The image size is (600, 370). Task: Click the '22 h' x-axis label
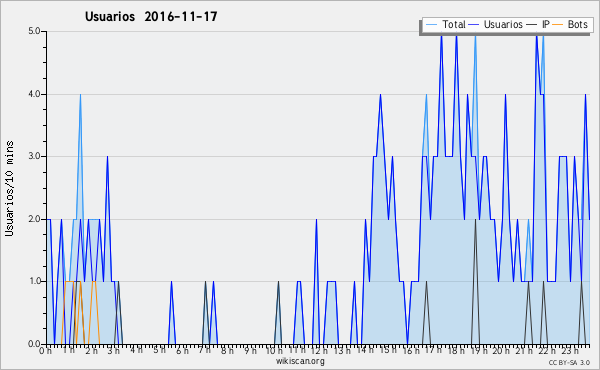[547, 350]
